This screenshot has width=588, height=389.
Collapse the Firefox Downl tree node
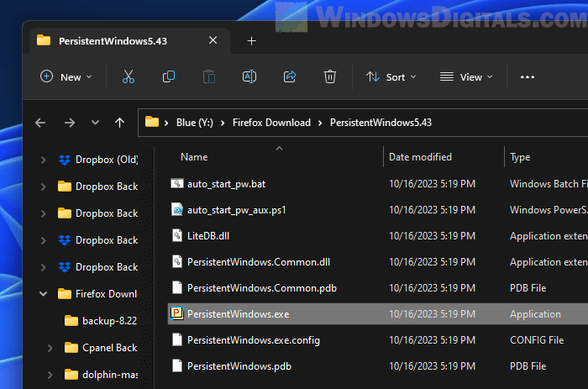click(x=43, y=294)
